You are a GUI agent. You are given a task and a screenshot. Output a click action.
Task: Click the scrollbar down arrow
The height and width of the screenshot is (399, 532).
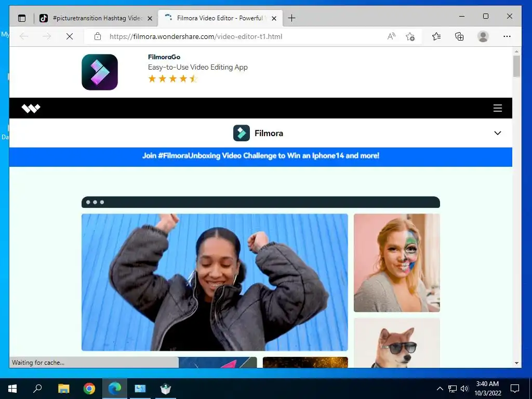(x=516, y=363)
